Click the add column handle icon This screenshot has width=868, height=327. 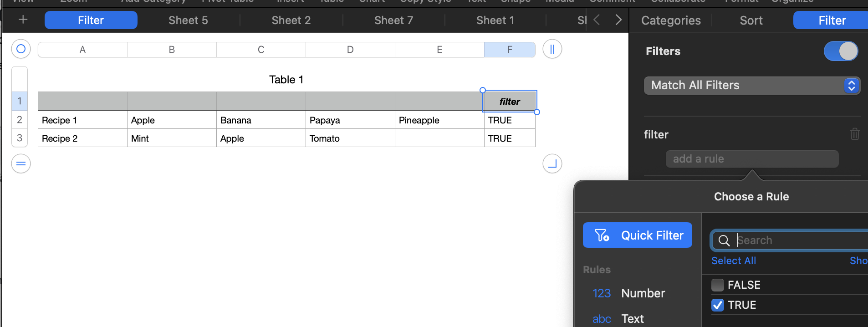[552, 49]
